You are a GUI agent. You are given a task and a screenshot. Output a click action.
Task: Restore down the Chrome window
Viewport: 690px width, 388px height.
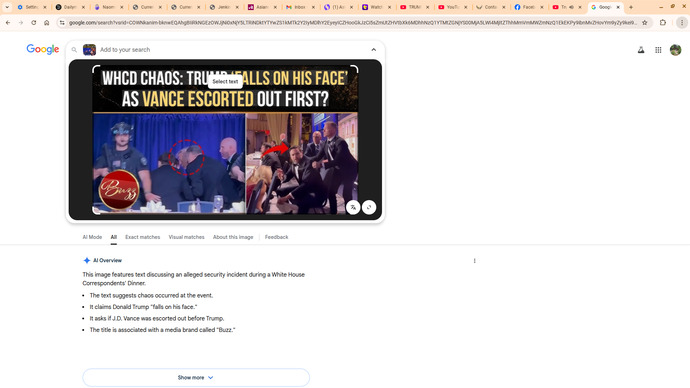[672, 7]
